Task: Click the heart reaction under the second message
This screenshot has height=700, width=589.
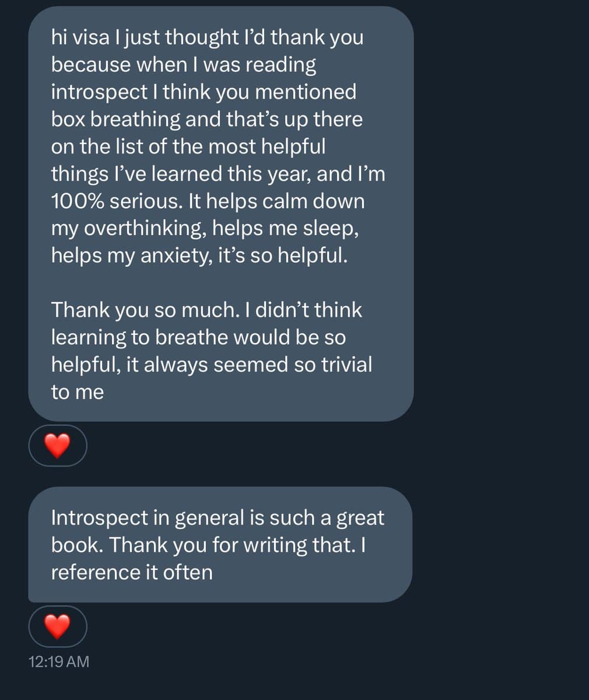Action: [x=57, y=627]
